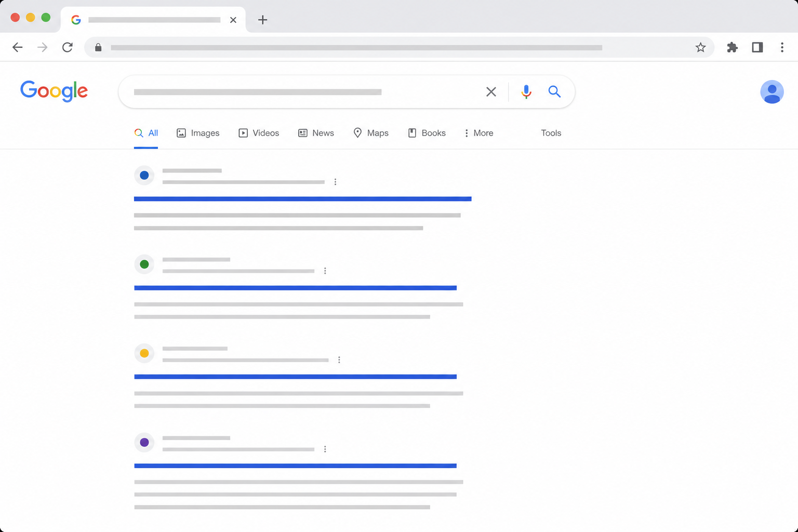
Task: Open the extensions puzzle icon
Action: 732,47
